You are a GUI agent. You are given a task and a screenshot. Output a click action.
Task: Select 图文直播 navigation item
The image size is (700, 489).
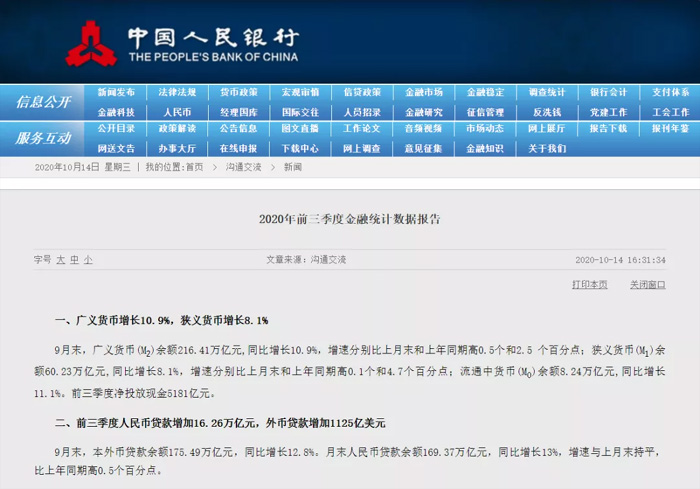tap(300, 129)
